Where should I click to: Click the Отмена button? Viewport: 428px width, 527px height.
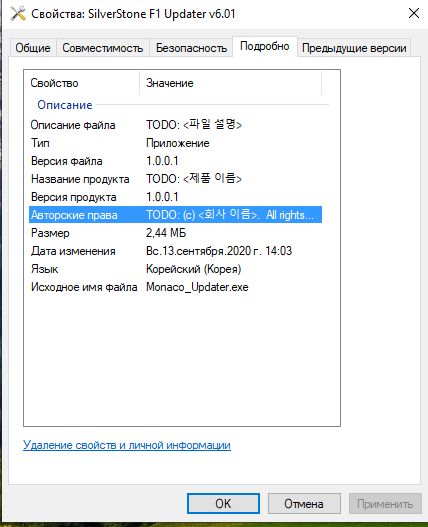point(304,503)
